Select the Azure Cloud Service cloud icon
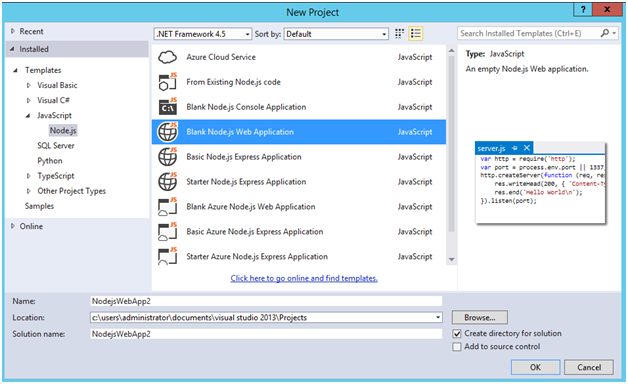Viewport: 628px width, 384px height. pos(167,57)
